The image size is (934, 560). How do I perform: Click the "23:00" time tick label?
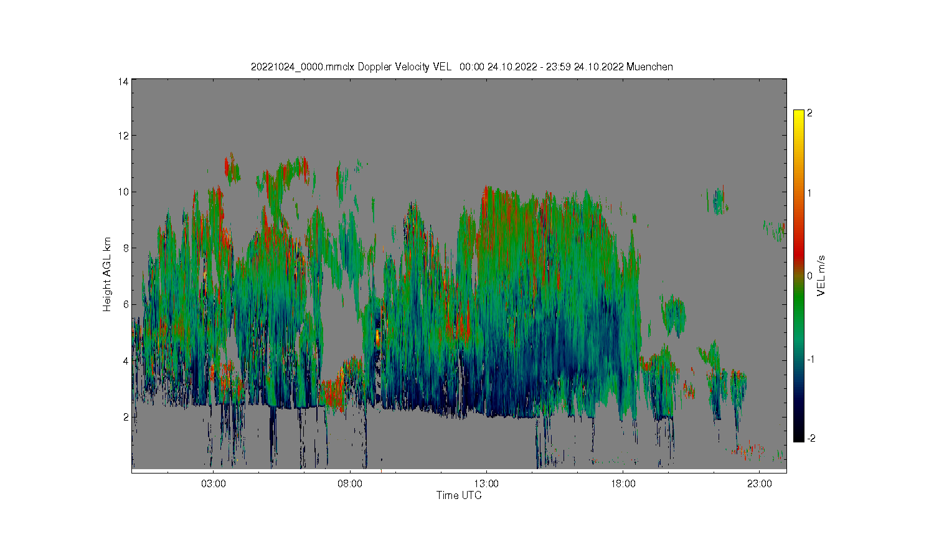click(x=759, y=483)
